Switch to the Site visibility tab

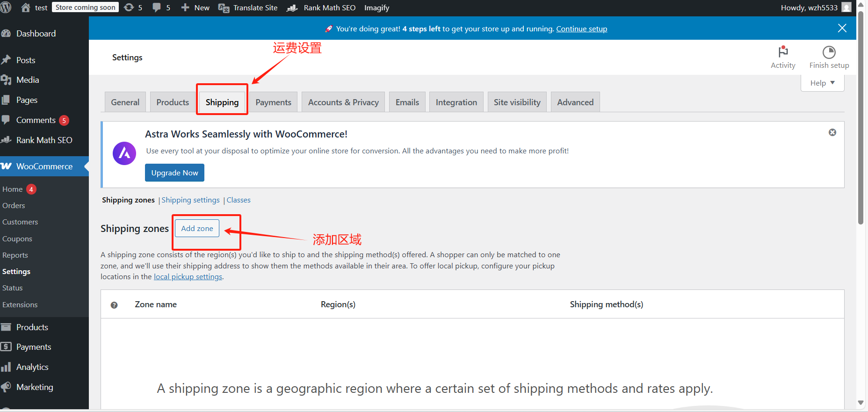[517, 102]
